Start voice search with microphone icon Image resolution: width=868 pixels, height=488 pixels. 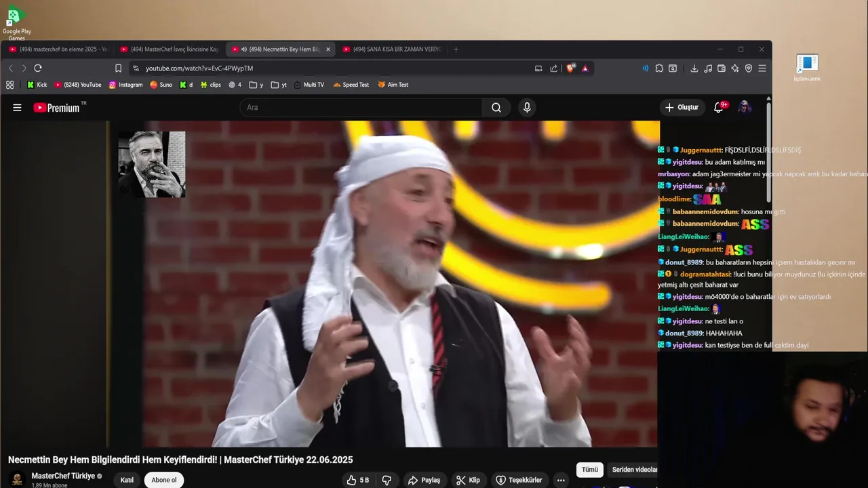click(x=527, y=107)
